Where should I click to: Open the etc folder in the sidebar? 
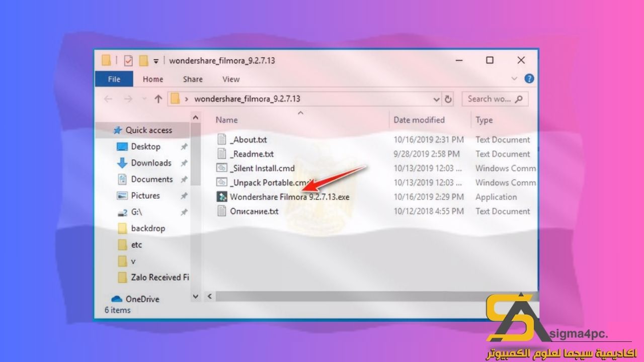tap(136, 245)
